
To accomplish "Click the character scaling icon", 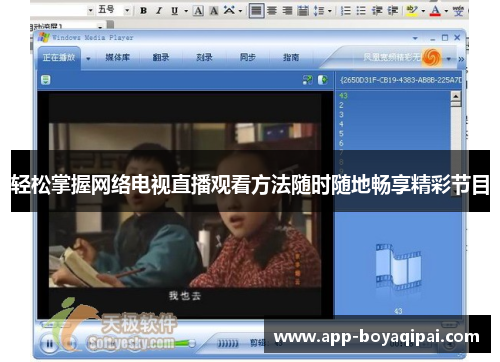I will coord(229,10).
